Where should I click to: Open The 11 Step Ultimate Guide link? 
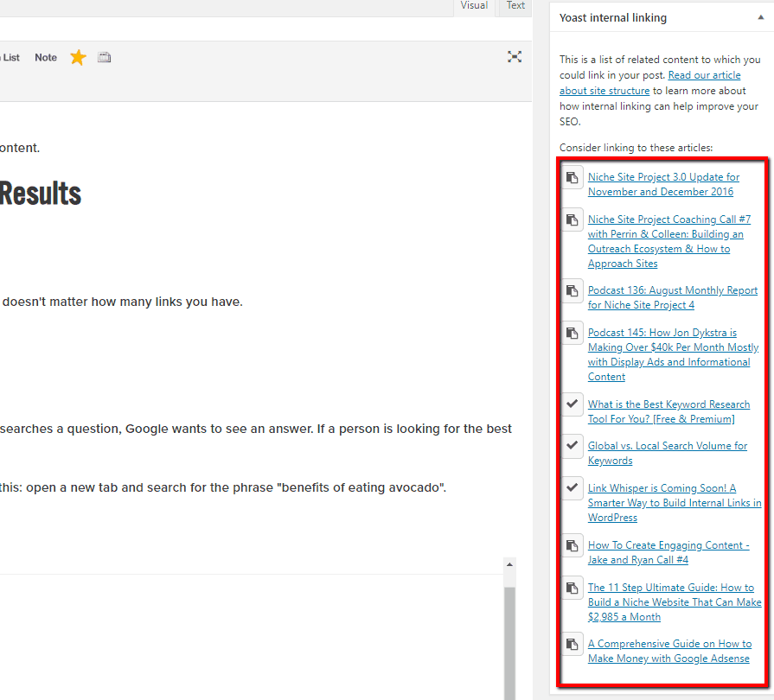pos(675,601)
